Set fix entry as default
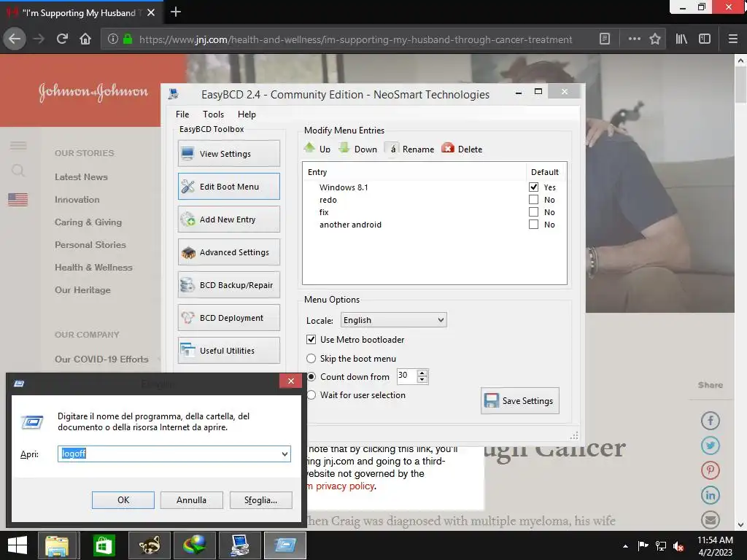This screenshot has height=560, width=747. coord(533,212)
